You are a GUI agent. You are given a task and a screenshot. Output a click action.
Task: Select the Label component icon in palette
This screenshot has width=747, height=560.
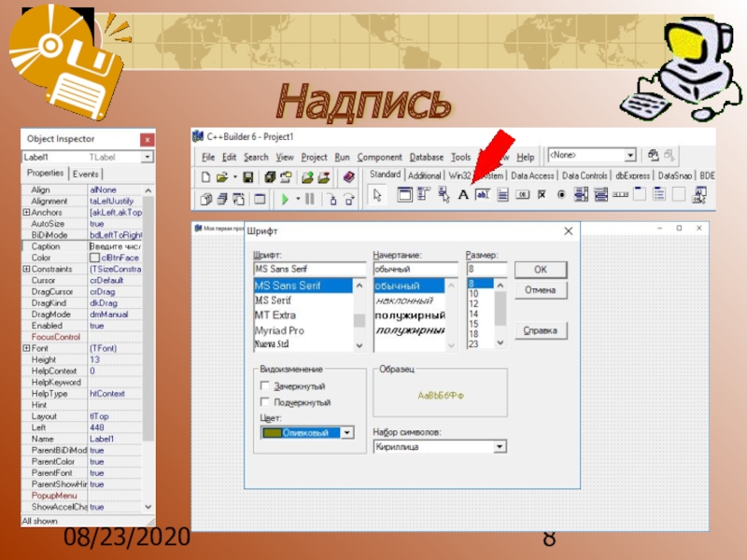coord(463,195)
